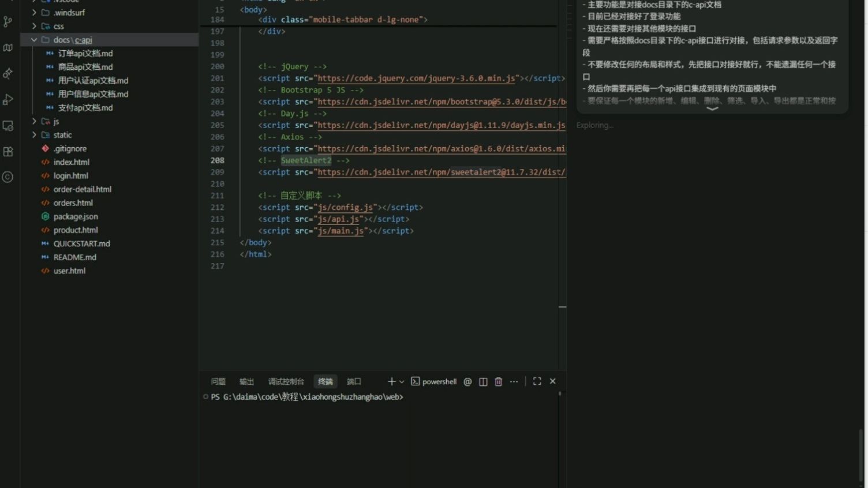The width and height of the screenshot is (868, 488).
Task: Open the new terminal profile dropdown arrow
Action: (x=402, y=381)
